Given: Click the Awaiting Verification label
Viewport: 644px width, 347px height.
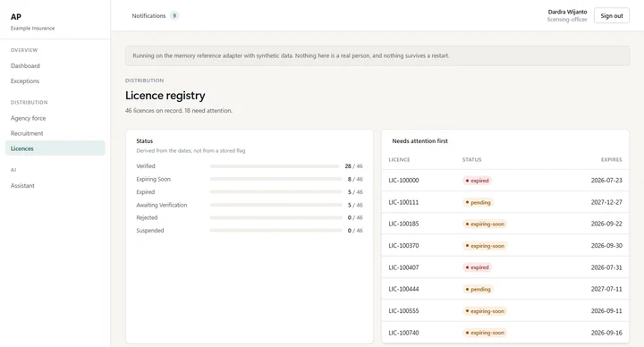Looking at the screenshot, I should (161, 205).
